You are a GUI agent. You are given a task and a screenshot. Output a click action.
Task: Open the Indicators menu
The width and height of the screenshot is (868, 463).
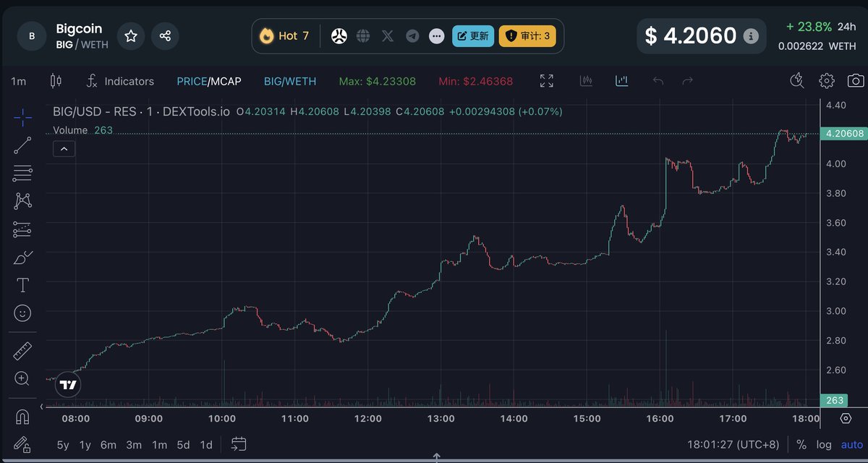click(120, 81)
